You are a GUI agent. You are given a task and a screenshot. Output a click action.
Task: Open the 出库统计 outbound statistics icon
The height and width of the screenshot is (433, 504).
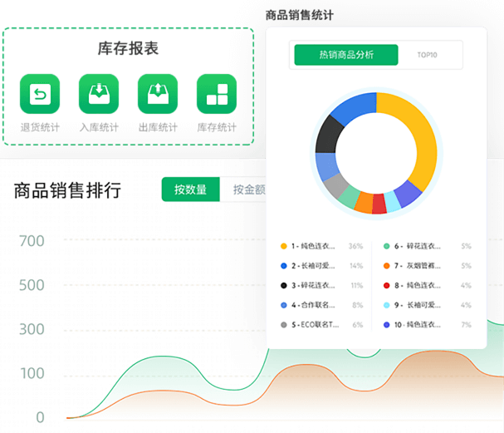coord(158,94)
